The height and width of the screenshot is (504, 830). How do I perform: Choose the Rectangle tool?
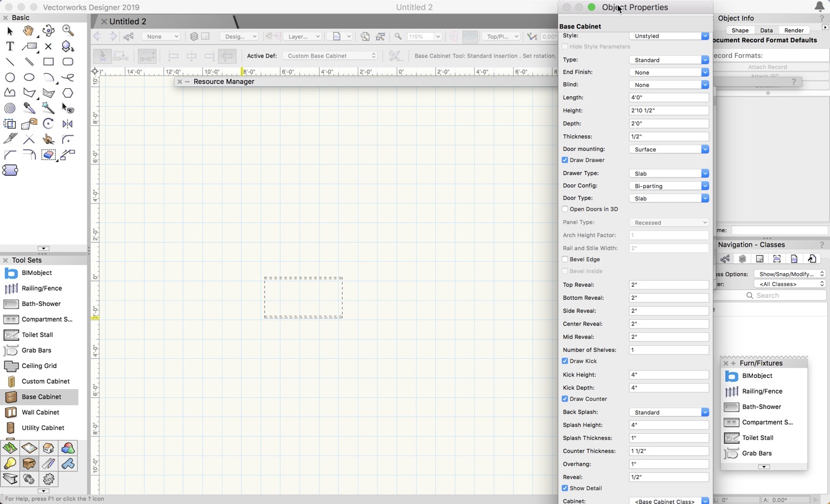[x=48, y=61]
